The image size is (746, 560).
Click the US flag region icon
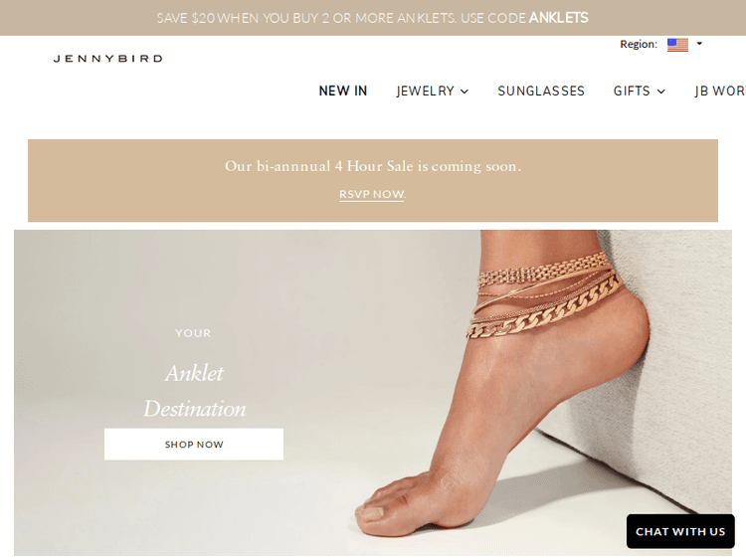pyautogui.click(x=677, y=45)
